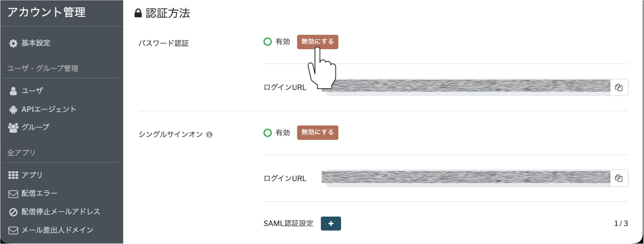Click the envelope icon for 配信エラー

(13, 194)
